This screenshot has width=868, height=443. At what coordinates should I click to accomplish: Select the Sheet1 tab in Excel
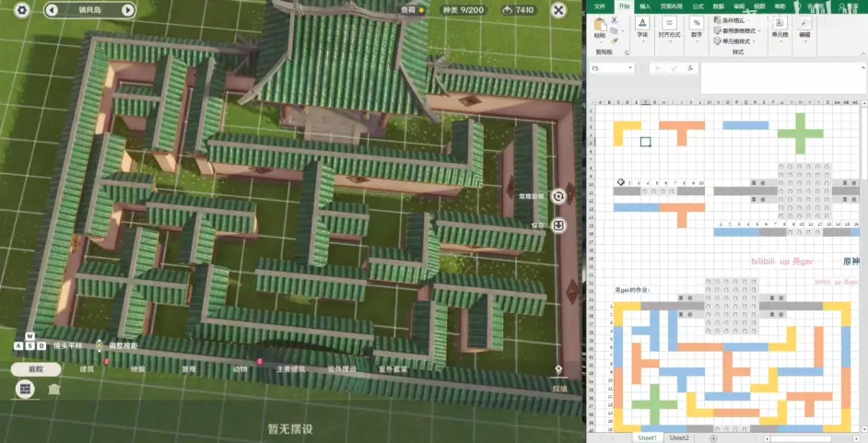coord(647,437)
